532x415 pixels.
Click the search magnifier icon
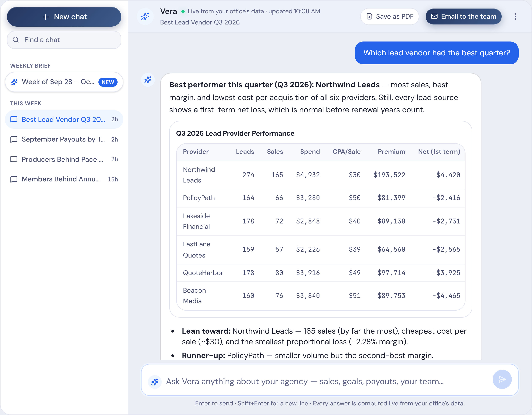tap(16, 40)
